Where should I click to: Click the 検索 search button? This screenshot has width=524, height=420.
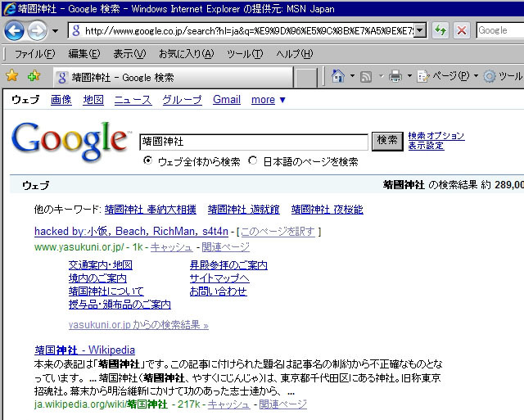[x=387, y=142]
